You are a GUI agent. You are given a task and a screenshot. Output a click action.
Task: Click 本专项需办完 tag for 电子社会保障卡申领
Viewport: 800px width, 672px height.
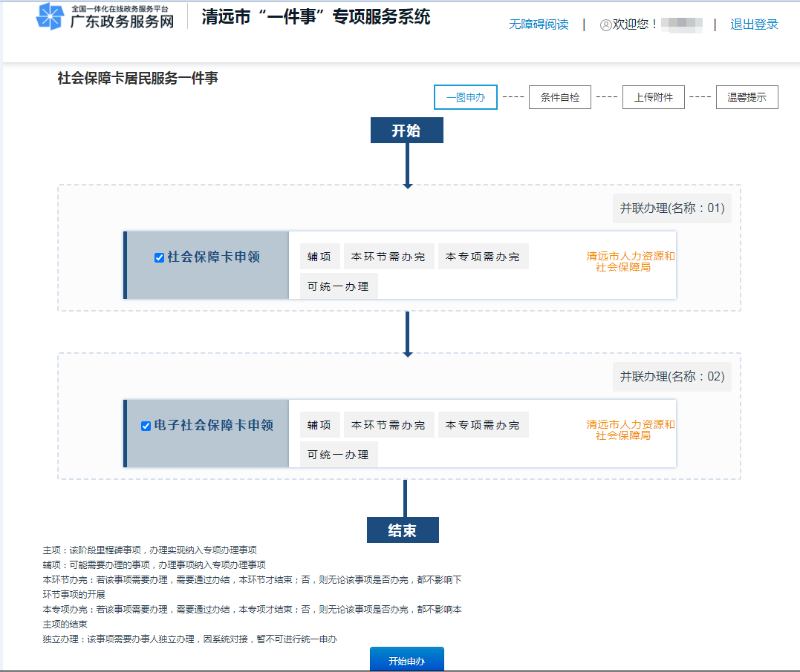point(483,425)
